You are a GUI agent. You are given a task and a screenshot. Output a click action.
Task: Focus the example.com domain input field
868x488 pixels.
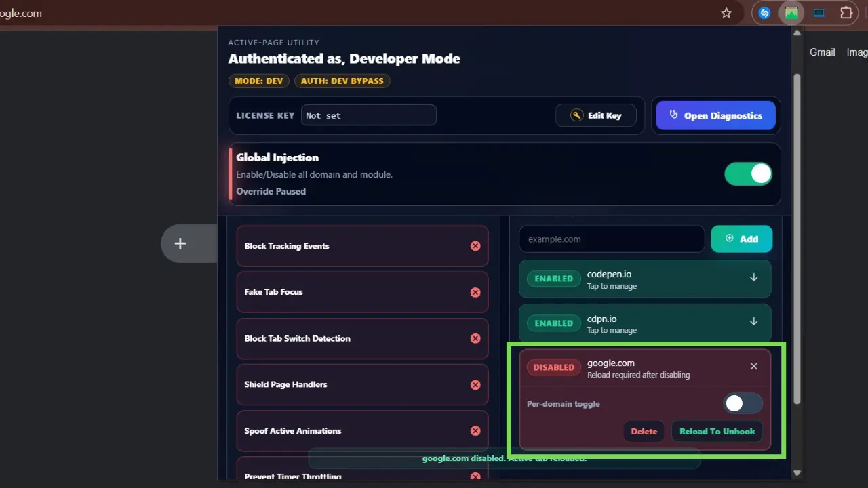pyautogui.click(x=612, y=239)
